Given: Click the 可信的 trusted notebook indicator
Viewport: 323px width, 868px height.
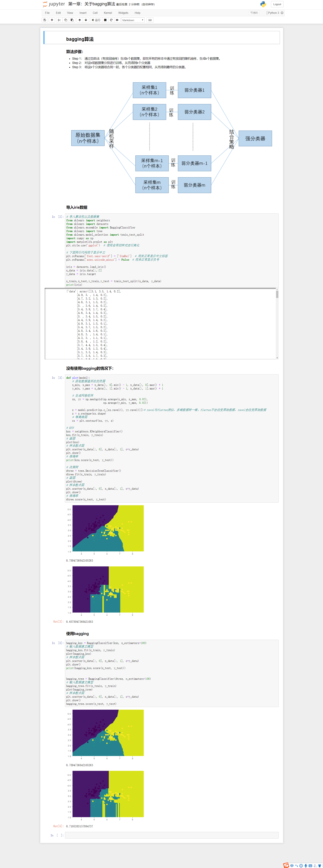Looking at the screenshot, I should (x=254, y=13).
